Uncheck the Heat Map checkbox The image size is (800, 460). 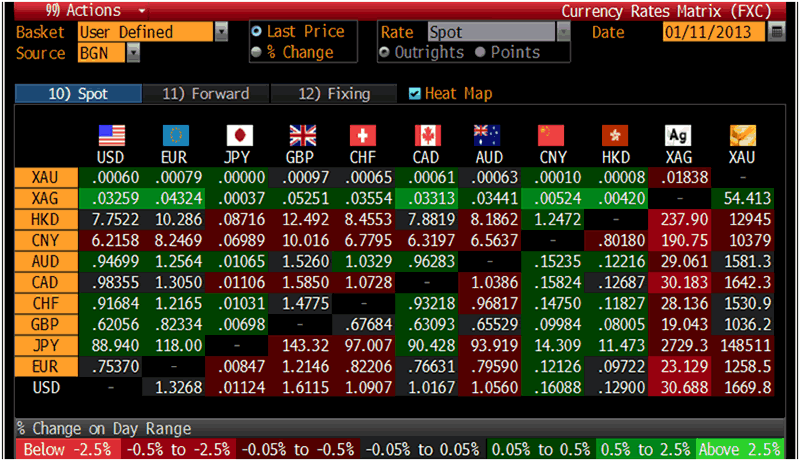[416, 94]
